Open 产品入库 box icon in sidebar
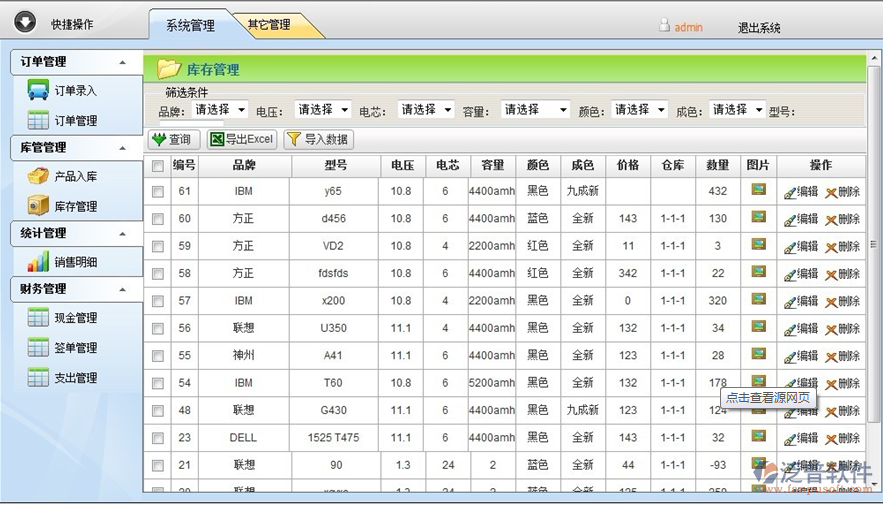This screenshot has height=505, width=883. coord(38,176)
